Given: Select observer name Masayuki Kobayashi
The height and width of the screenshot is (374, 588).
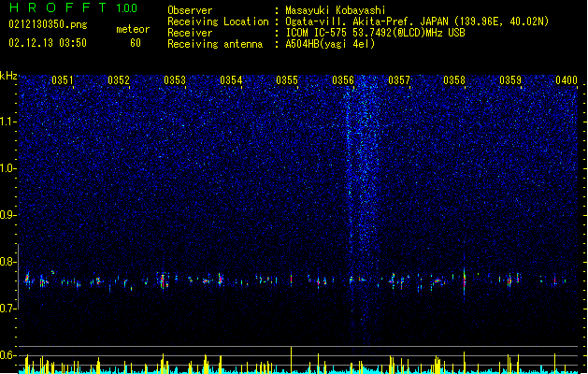Looking at the screenshot, I should point(336,10).
